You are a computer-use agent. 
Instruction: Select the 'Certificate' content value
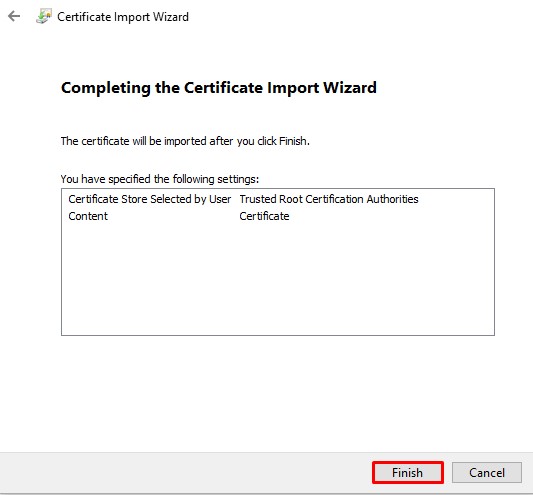click(264, 216)
